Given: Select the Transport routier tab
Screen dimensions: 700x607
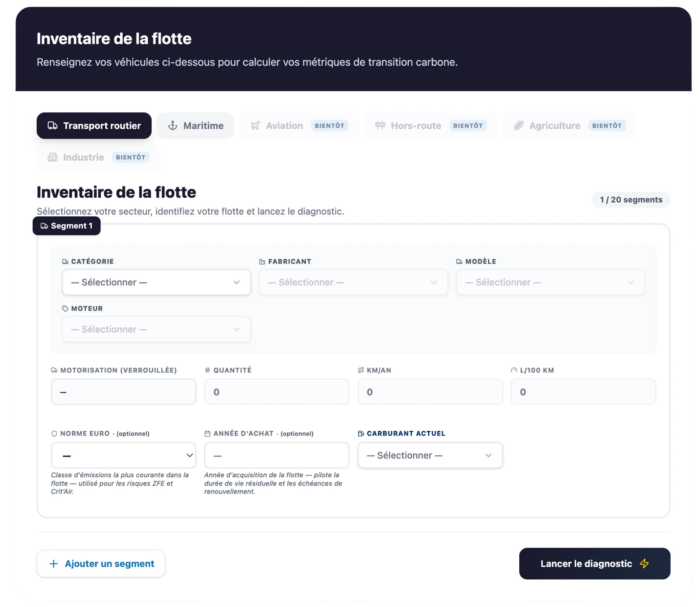Looking at the screenshot, I should [94, 126].
